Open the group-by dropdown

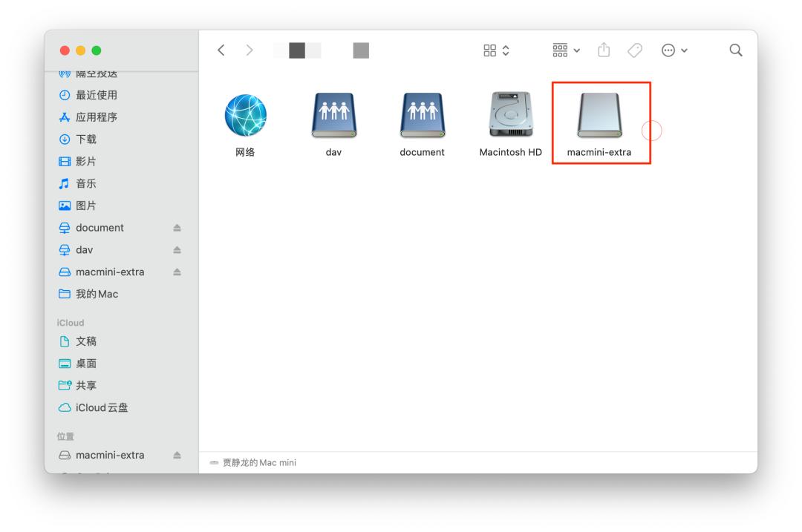pos(566,50)
